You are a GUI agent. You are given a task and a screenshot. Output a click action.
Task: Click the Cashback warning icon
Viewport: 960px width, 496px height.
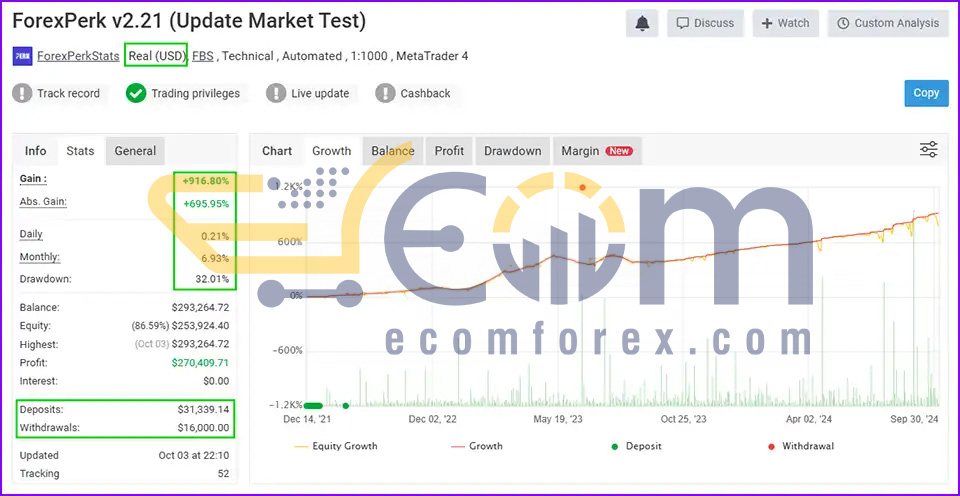click(385, 94)
